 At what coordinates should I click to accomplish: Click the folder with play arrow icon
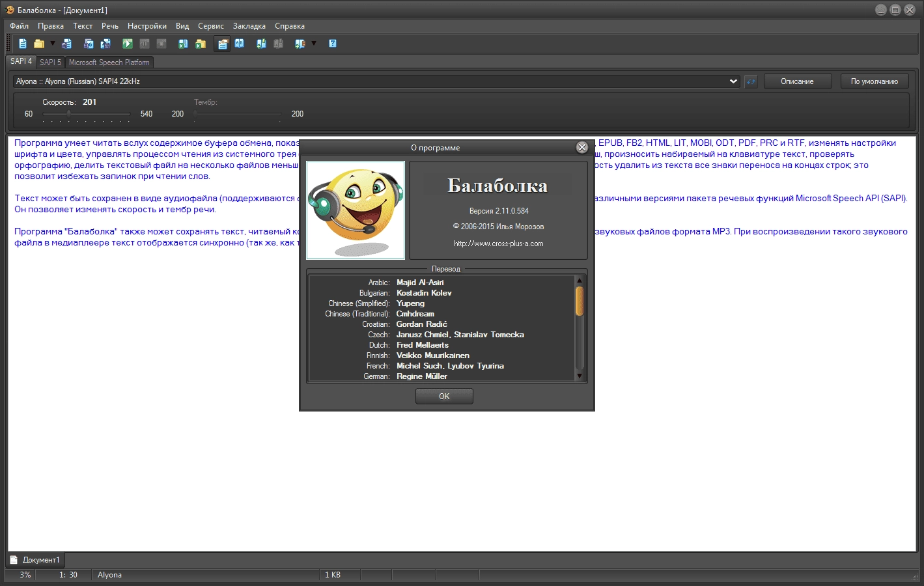(201, 44)
